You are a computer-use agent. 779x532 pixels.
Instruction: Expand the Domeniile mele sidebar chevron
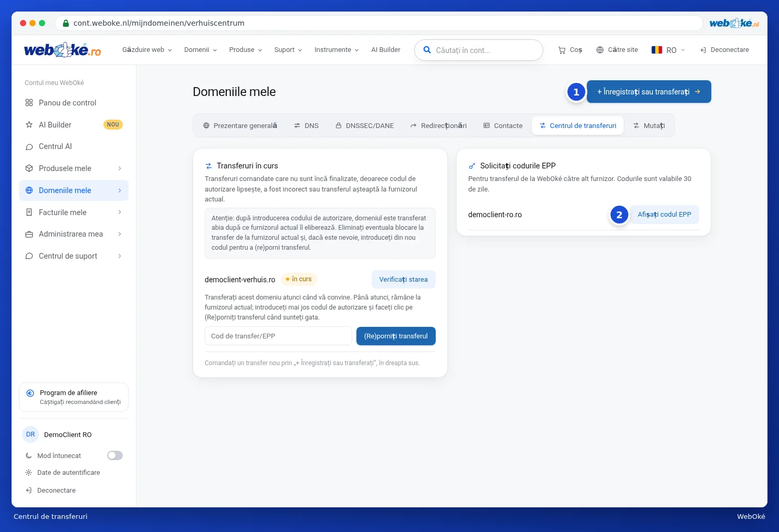click(120, 190)
